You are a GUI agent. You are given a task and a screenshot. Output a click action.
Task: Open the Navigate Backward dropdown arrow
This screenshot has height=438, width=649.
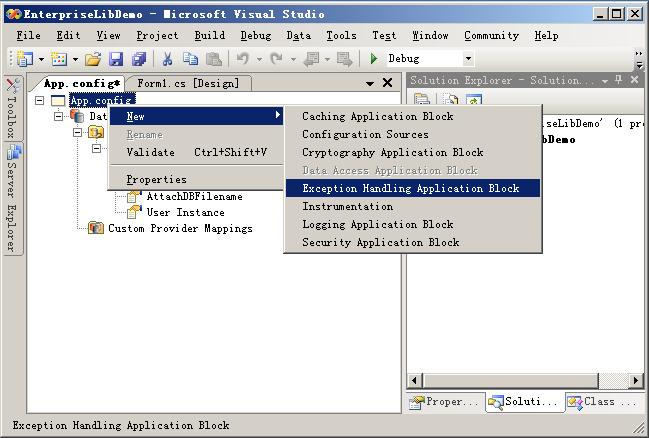(327, 59)
